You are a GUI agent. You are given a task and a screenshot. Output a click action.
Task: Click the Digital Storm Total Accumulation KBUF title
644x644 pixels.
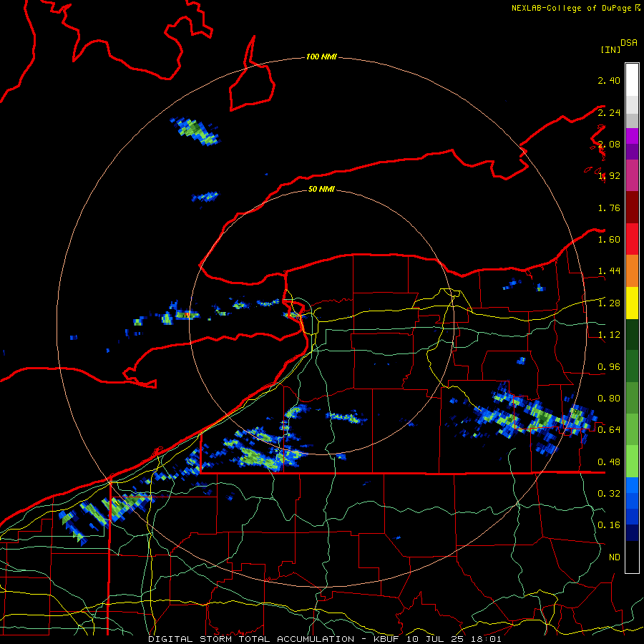[x=324, y=639]
